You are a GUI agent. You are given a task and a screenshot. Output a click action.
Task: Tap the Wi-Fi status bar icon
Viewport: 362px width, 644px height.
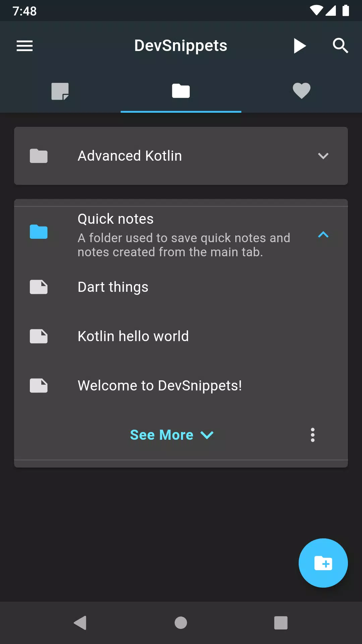316,10
